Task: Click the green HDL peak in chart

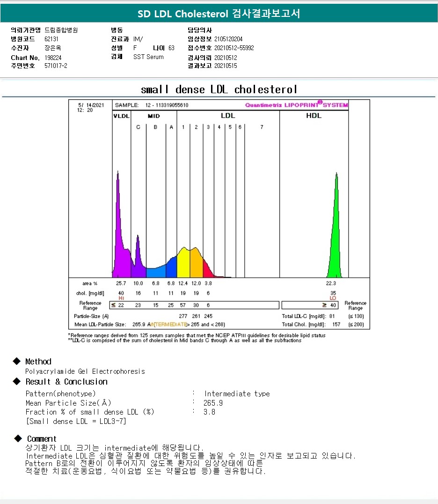Action: point(335,234)
